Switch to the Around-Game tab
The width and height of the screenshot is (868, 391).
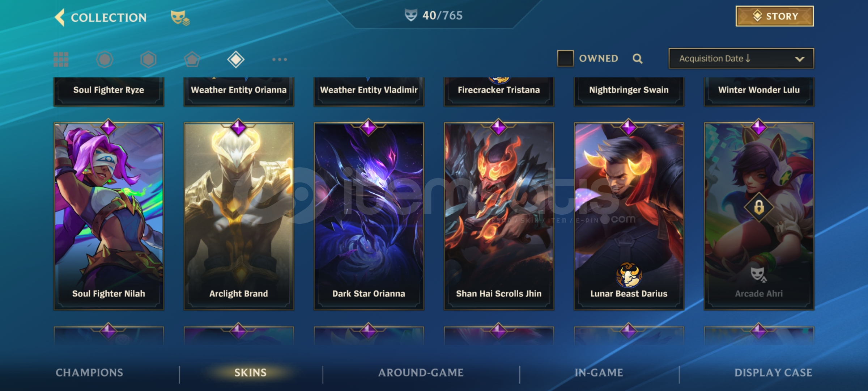[421, 373]
